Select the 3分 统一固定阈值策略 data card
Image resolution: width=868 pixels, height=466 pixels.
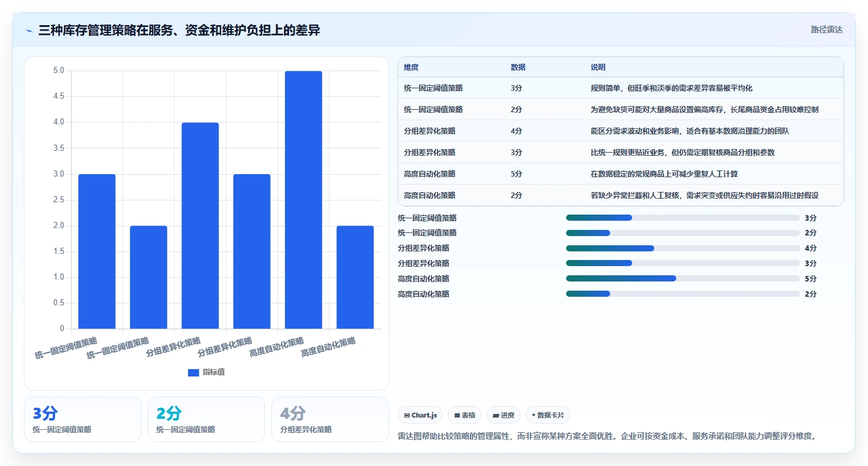click(x=83, y=419)
